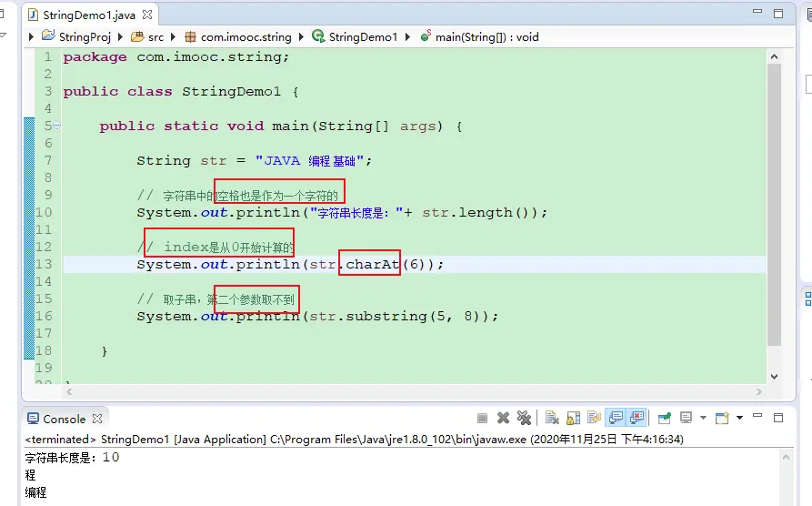812x506 pixels.
Task: Click the StringDemo1 class breadcrumb
Action: coord(363,37)
